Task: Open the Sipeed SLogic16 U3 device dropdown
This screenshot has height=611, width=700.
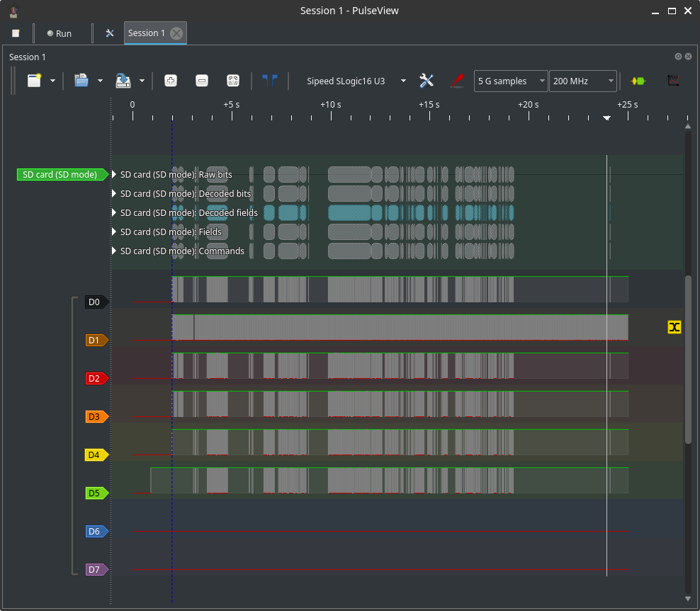Action: click(356, 81)
